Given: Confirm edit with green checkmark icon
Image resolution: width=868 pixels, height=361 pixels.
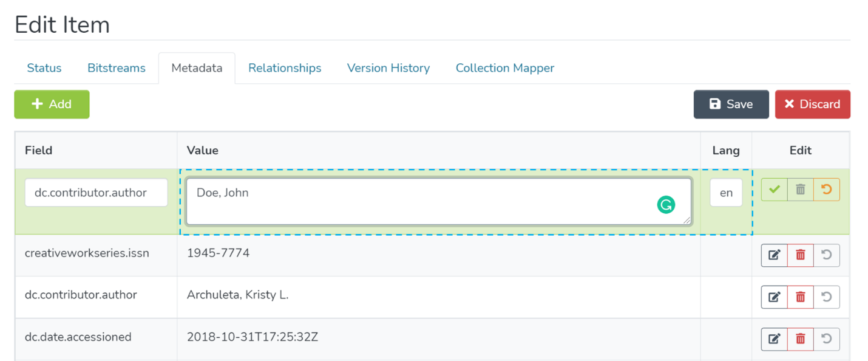Looking at the screenshot, I should pos(774,190).
